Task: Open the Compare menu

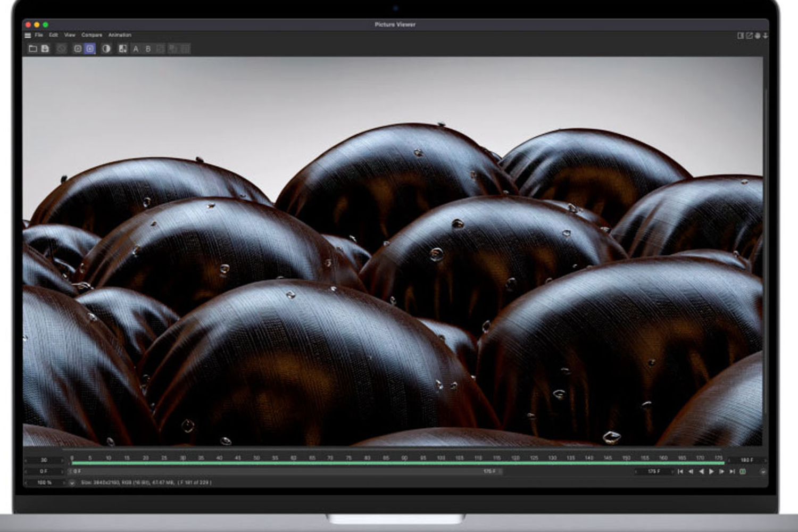Action: click(92, 35)
